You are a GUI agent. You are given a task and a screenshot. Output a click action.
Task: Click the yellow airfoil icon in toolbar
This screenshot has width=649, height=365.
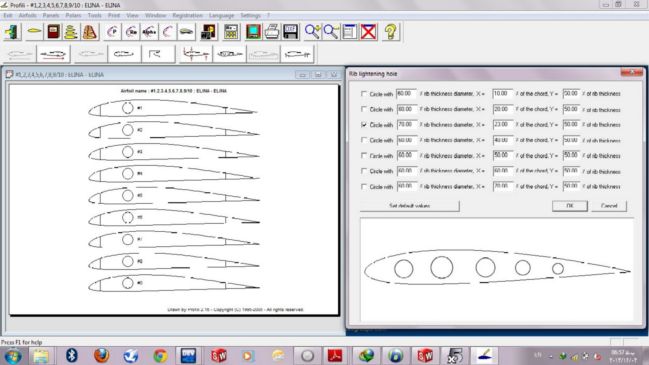pyautogui.click(x=34, y=32)
